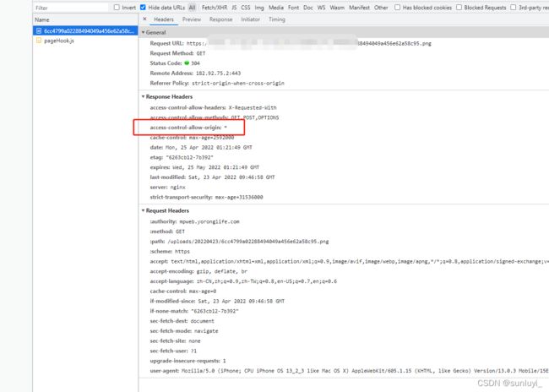Screen dimensions: 549x392
Task: Filter by Manifest requests
Action: tap(359, 8)
